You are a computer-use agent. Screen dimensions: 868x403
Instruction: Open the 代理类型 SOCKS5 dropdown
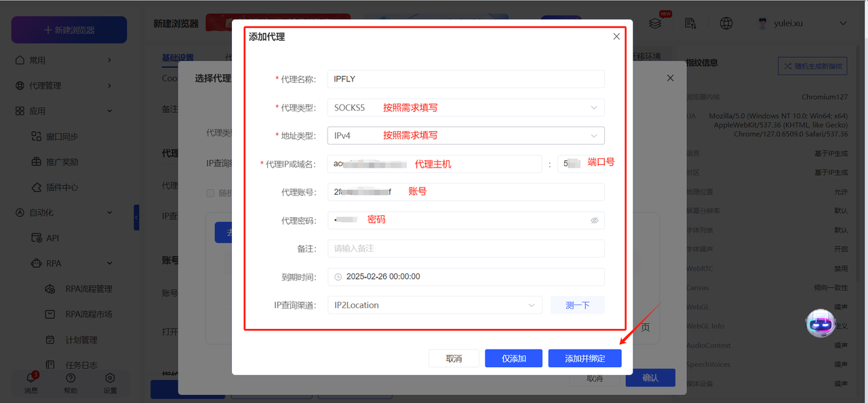tap(593, 107)
